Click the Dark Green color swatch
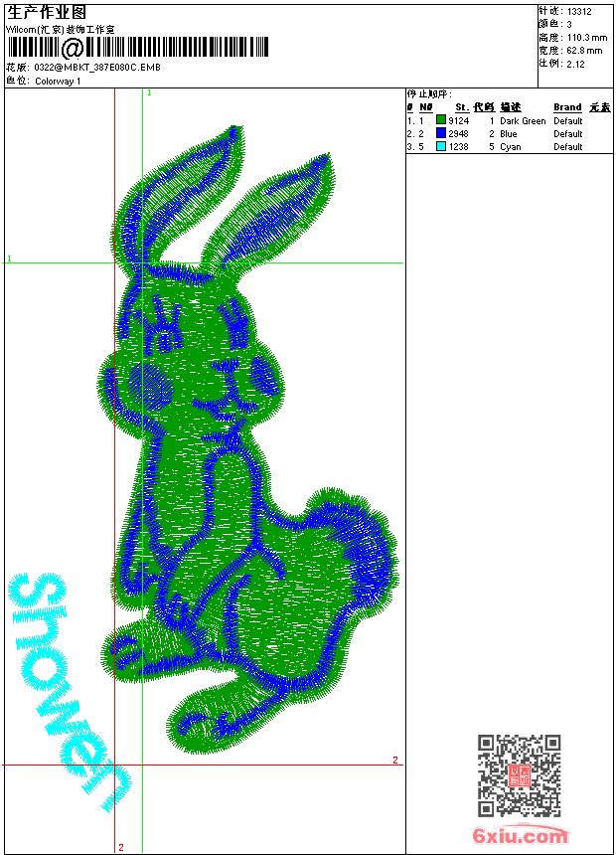The height and width of the screenshot is (855, 616). tap(441, 120)
